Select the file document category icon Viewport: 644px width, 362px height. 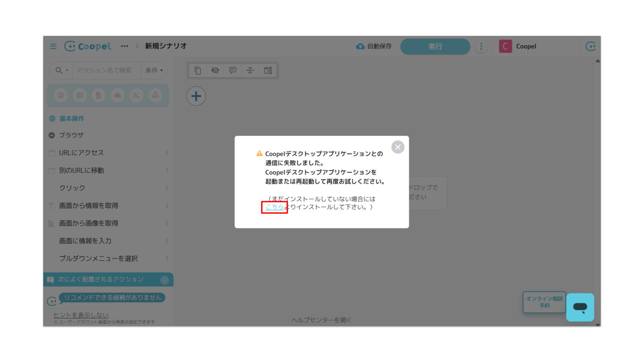(x=98, y=95)
